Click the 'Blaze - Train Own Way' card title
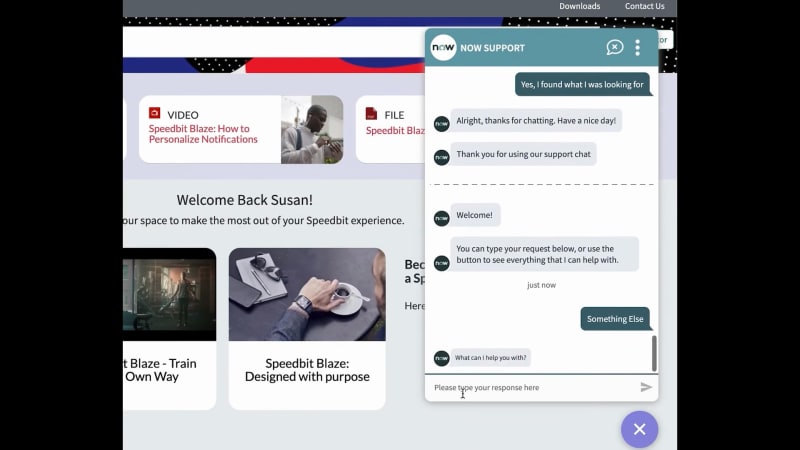This screenshot has height=450, width=800. click(x=160, y=370)
